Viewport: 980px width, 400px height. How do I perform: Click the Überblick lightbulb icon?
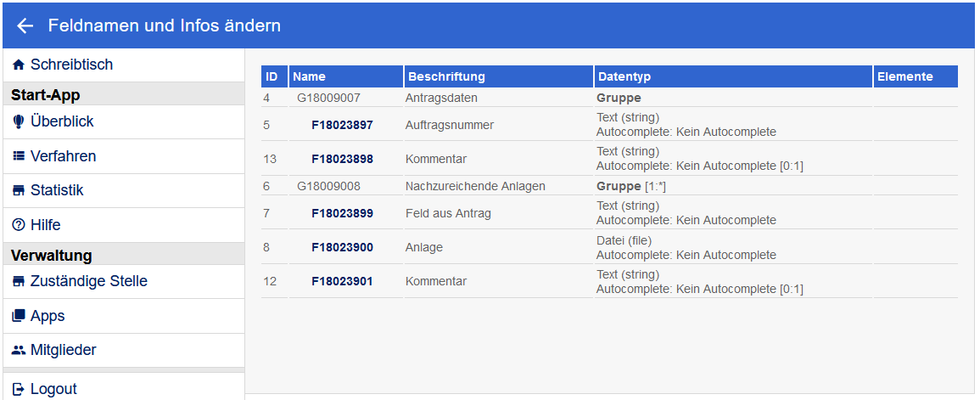(x=19, y=121)
